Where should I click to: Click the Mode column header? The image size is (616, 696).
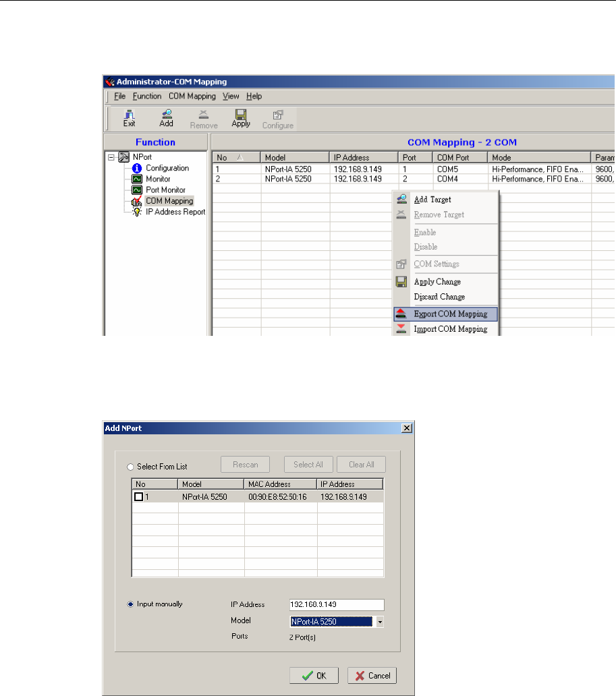click(539, 158)
